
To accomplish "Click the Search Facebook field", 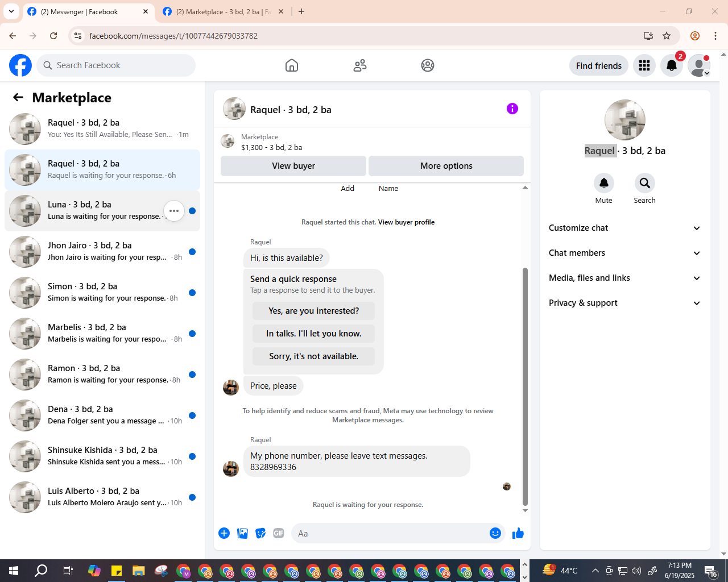I will [x=116, y=65].
